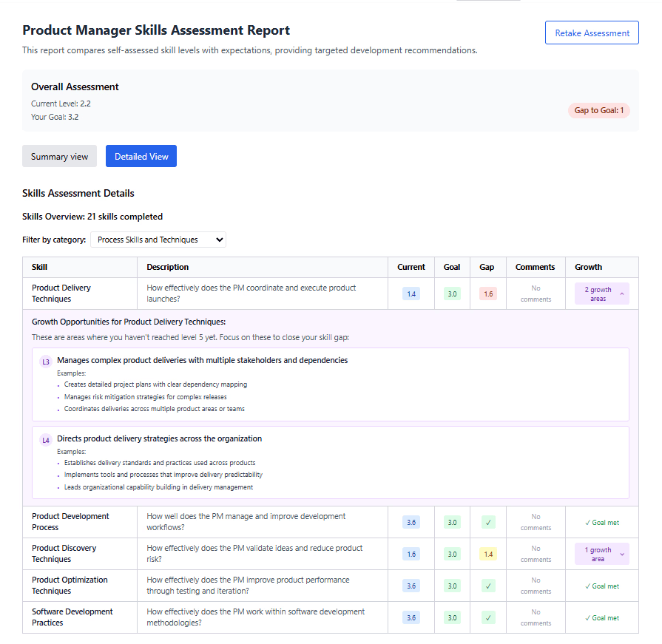Click the 1.4 gap badge for Product Discovery
Image resolution: width=662 pixels, height=644 pixels.
pos(488,554)
